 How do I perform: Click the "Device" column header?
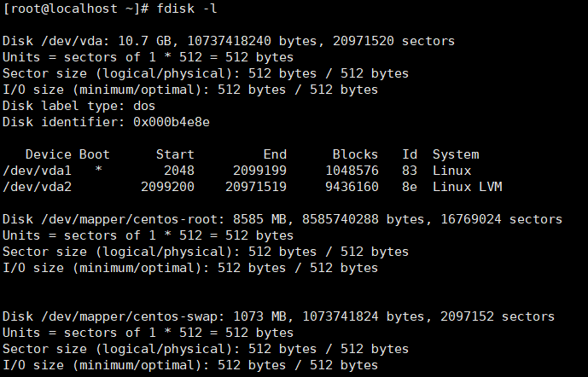coord(49,154)
